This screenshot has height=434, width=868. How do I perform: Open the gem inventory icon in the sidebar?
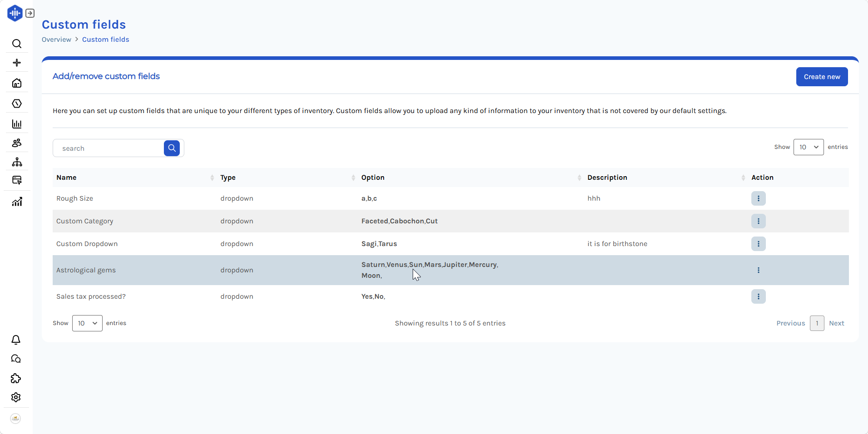pyautogui.click(x=17, y=104)
